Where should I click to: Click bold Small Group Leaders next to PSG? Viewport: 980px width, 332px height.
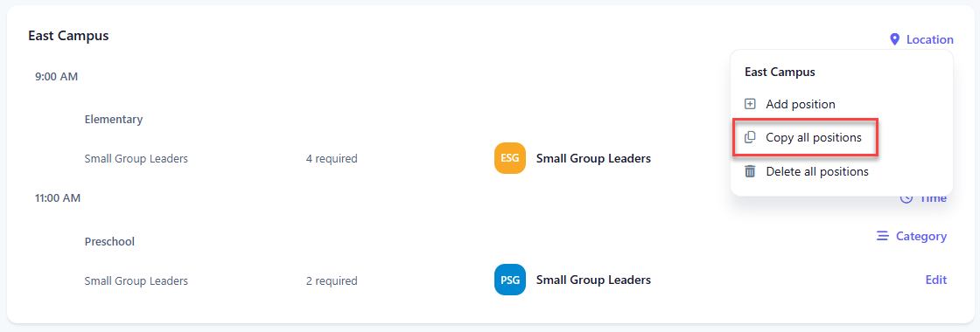(594, 280)
